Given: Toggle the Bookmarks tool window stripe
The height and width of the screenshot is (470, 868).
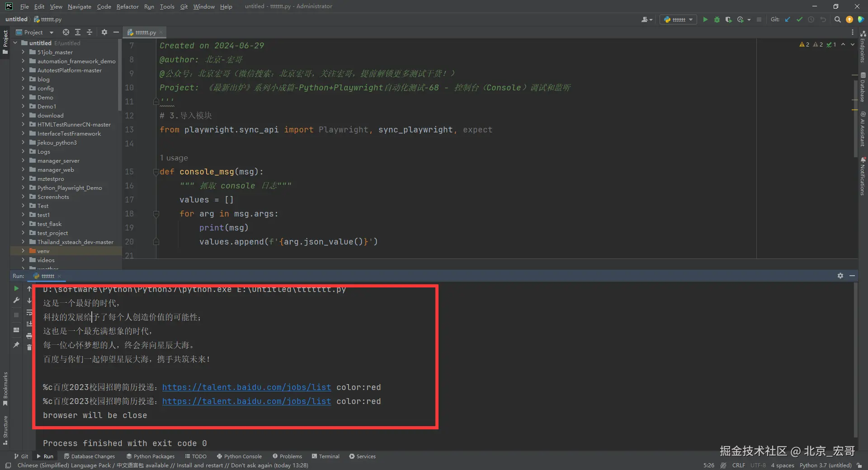Looking at the screenshot, I should (x=5, y=389).
